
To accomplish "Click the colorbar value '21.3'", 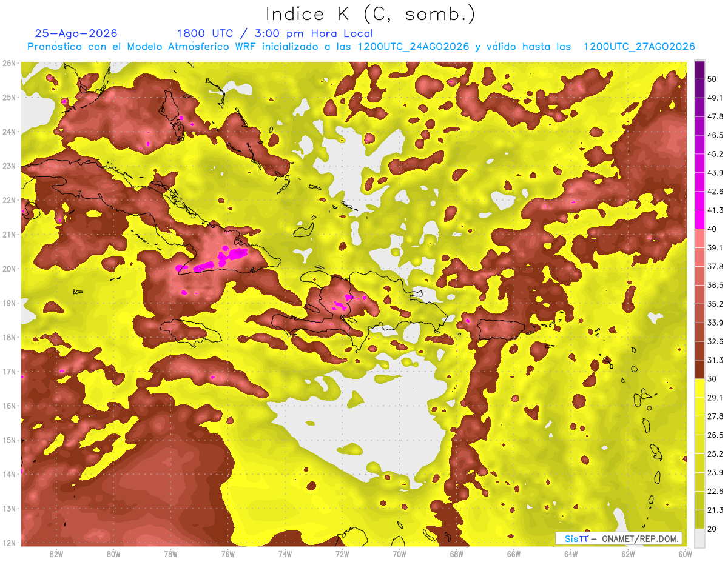I will click(x=716, y=510).
